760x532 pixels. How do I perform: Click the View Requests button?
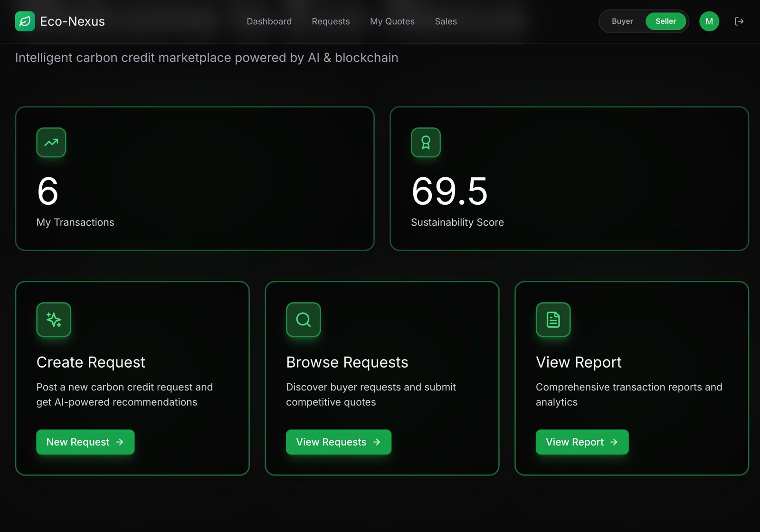pos(339,442)
